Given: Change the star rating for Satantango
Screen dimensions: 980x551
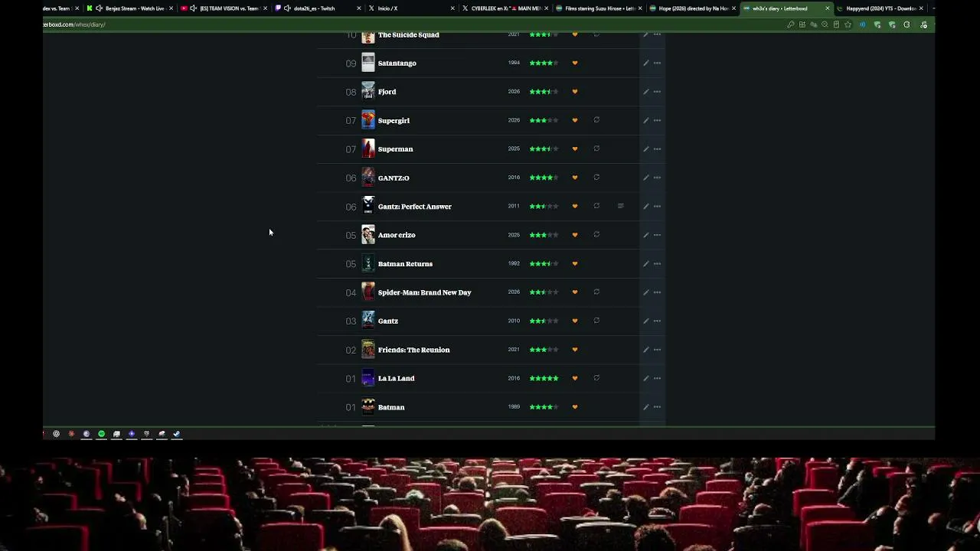Looking at the screenshot, I should (x=544, y=63).
